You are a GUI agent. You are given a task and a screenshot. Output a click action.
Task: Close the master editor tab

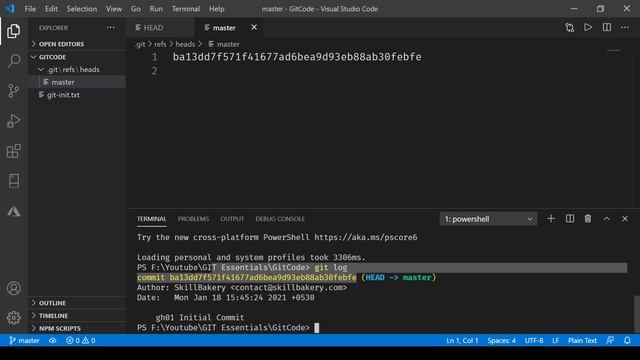[x=254, y=27]
